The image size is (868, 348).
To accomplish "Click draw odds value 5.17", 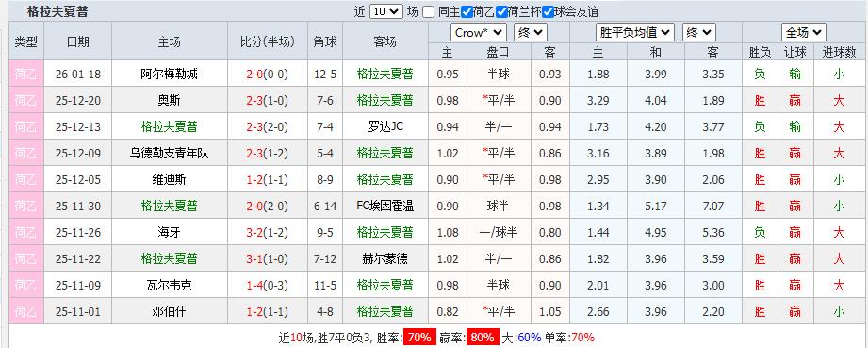I will click(x=655, y=207).
